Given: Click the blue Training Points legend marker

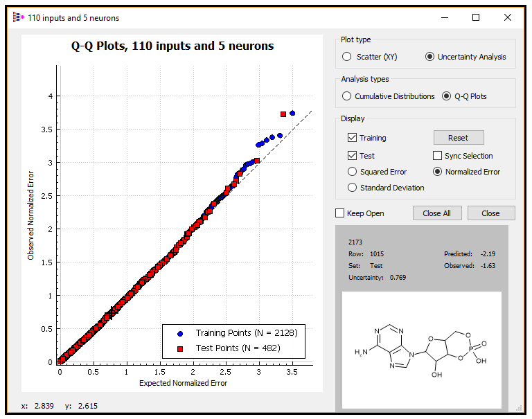Looking at the screenshot, I should 180,334.
